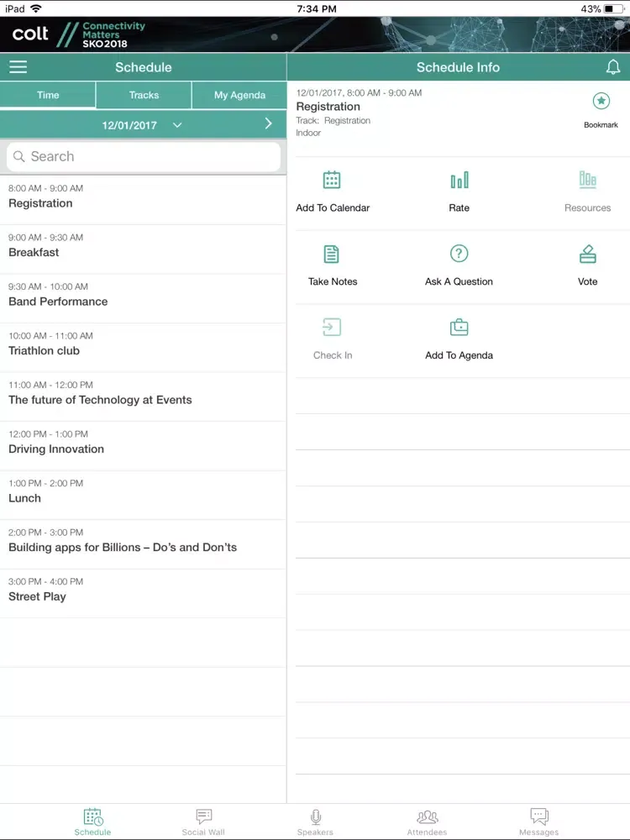Select the Registration session row
Viewport: 630px width, 840px height.
(x=143, y=201)
